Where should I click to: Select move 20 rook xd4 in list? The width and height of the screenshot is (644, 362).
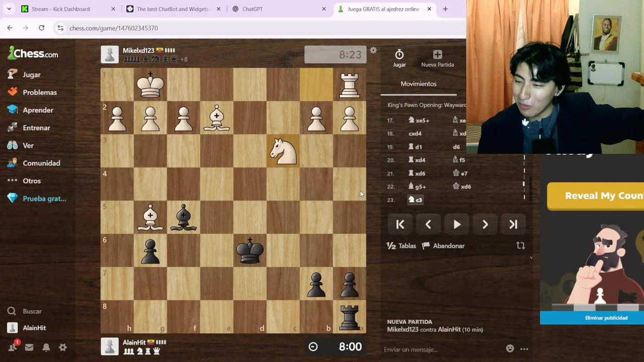[x=417, y=160]
